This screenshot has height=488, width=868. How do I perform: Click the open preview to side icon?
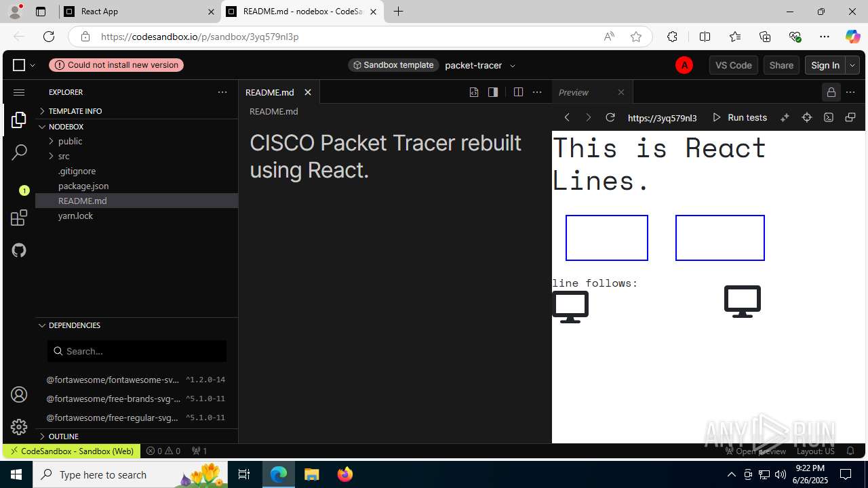pos(493,92)
